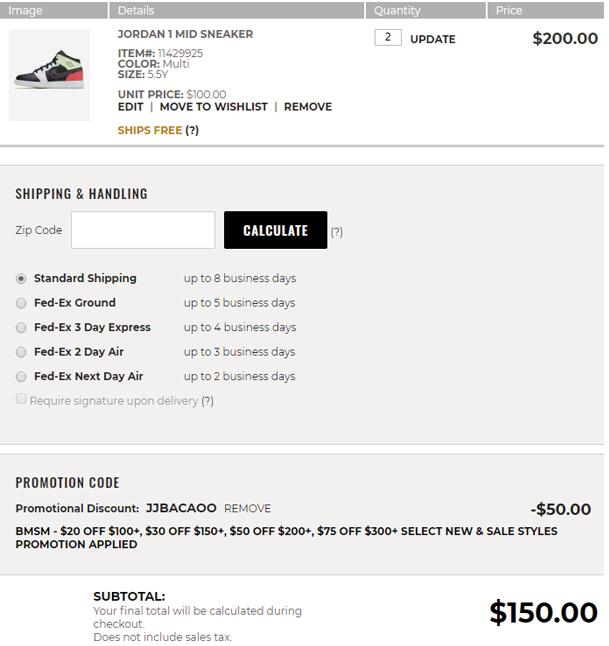Click the Image column header
Image resolution: width=609 pixels, height=646 pixels.
26,10
